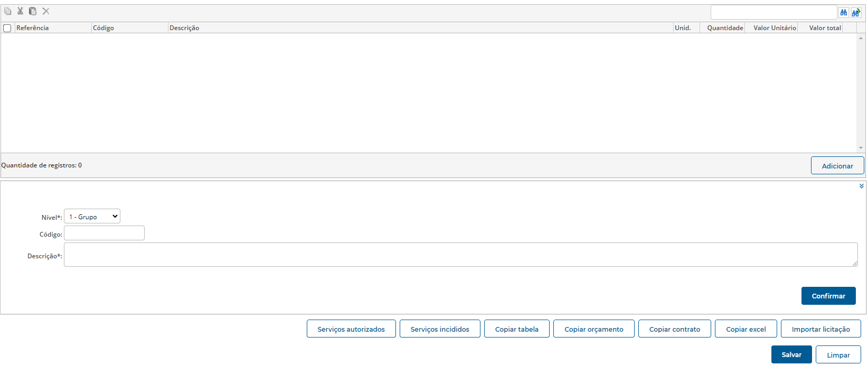Open Serviços autorizados
868x365 pixels.
click(351, 329)
